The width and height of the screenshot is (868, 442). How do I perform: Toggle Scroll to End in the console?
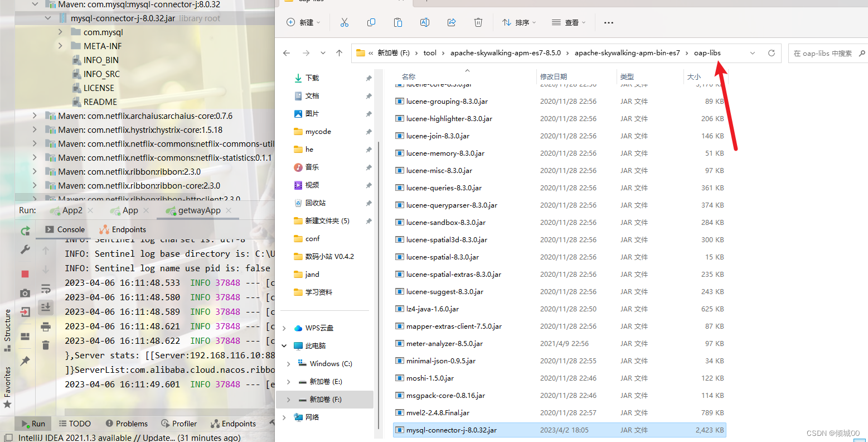coord(46,307)
